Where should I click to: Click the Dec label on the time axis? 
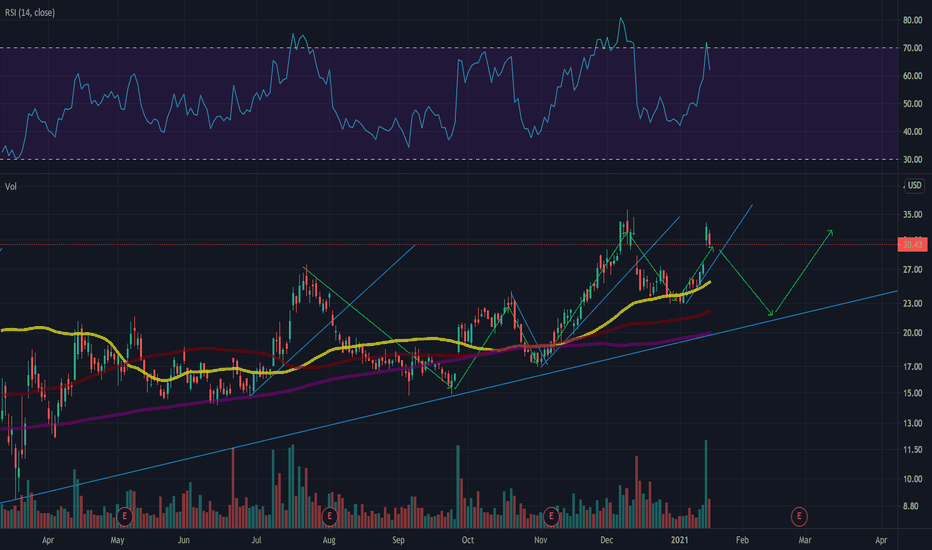point(606,540)
